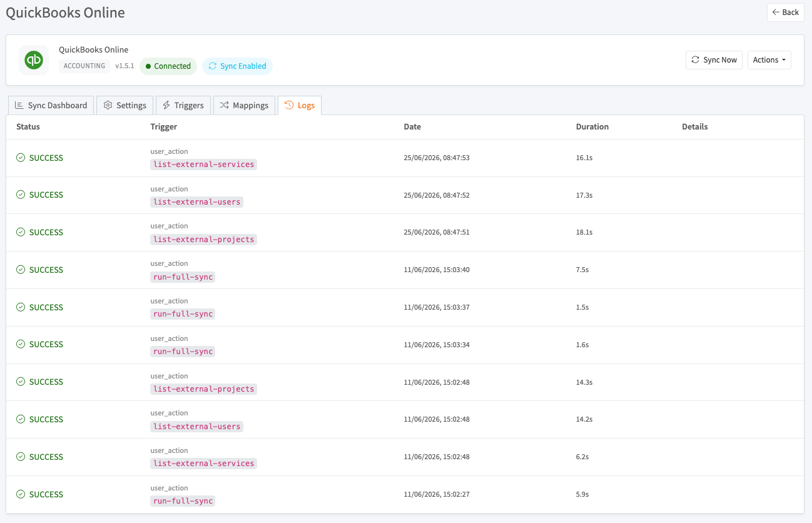Click success check icon in 14.2s row
This screenshot has width=812, height=523.
pos(21,419)
